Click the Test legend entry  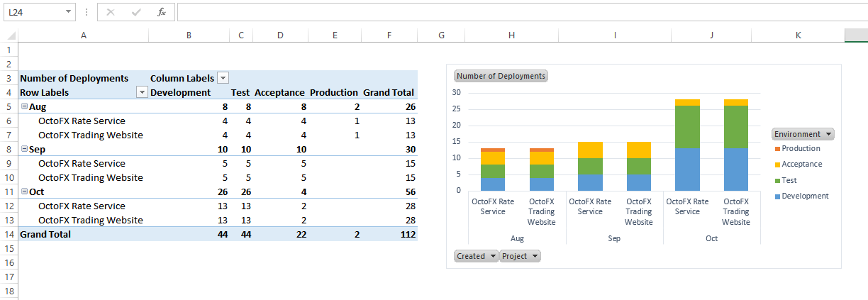click(x=789, y=181)
